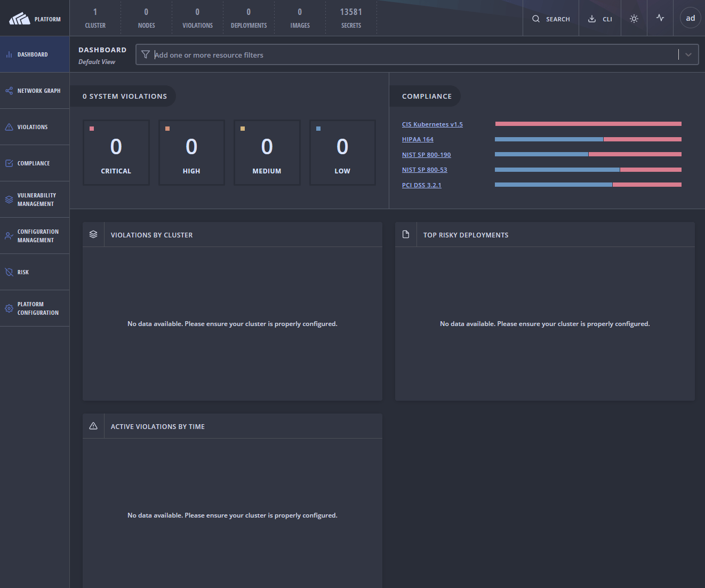Viewport: 705px width, 588px height.
Task: Click the PCI DSS 3.2.1 progress bar
Action: pyautogui.click(x=588, y=185)
